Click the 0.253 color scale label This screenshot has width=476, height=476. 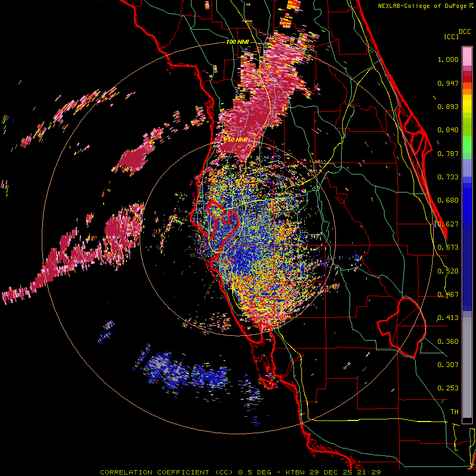point(448,388)
